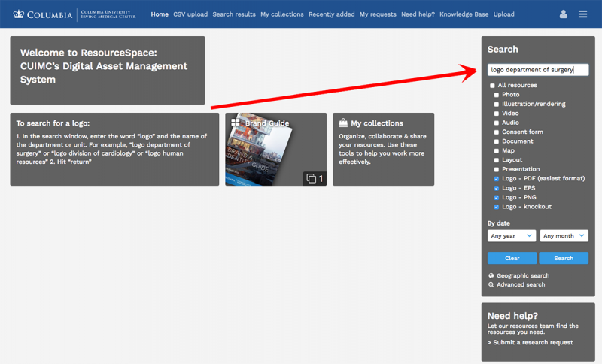Screen dimensions: 602x364
Task: Open the Upload menu item
Action: pyautogui.click(x=503, y=14)
